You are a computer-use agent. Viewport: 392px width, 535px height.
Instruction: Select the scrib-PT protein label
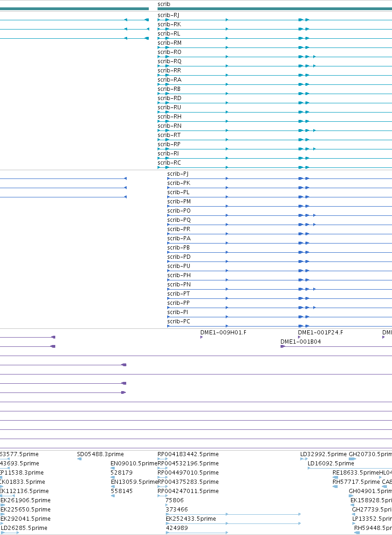179,293
